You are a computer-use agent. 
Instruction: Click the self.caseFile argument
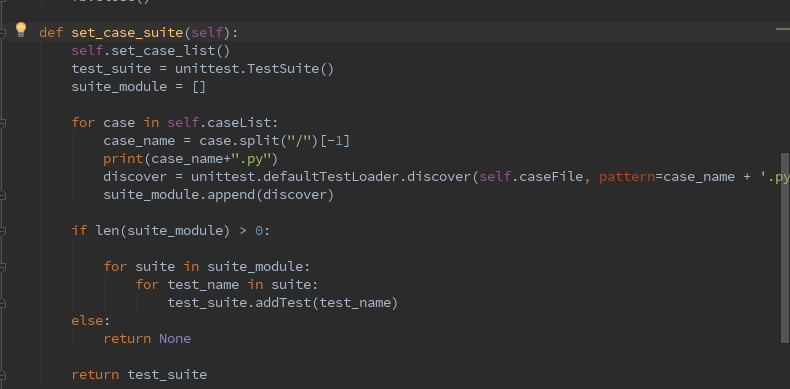coord(531,177)
